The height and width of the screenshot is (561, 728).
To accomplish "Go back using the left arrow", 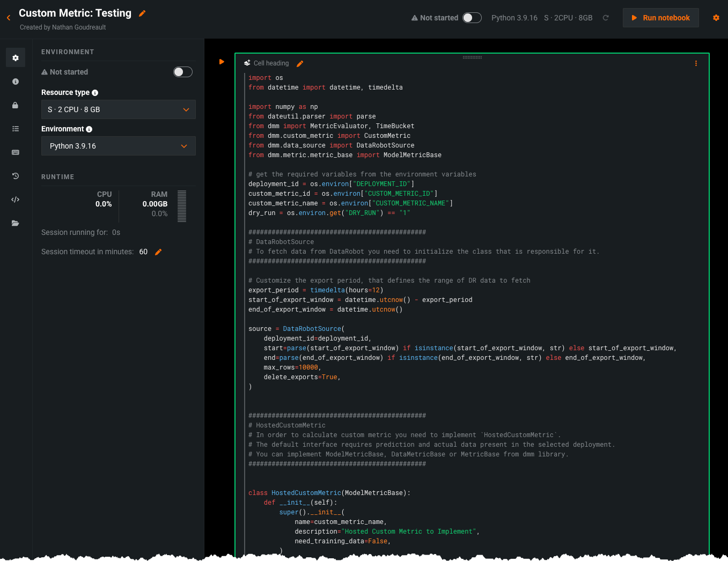I will [9, 18].
